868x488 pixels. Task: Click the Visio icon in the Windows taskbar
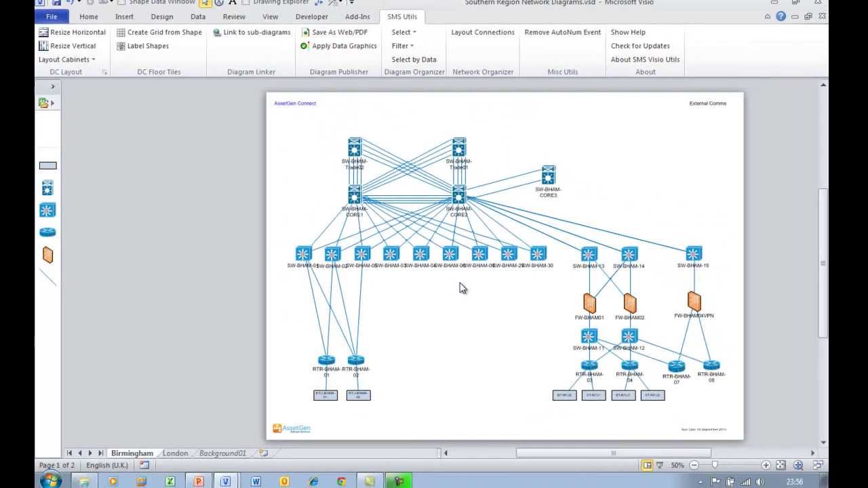point(226,481)
